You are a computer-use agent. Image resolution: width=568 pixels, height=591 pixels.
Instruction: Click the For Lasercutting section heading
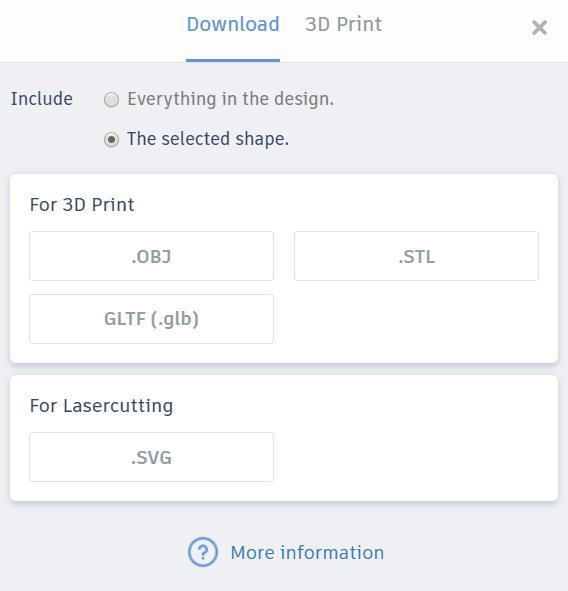101,406
